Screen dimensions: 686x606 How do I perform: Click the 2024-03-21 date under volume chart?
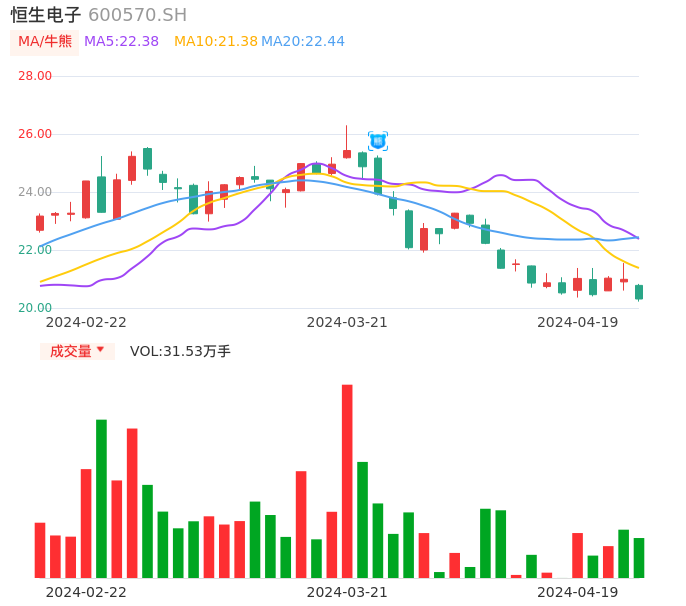tap(347, 592)
